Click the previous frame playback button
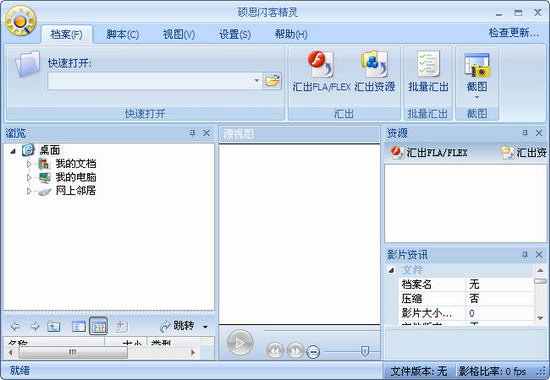The height and width of the screenshot is (380, 550). (x=275, y=350)
